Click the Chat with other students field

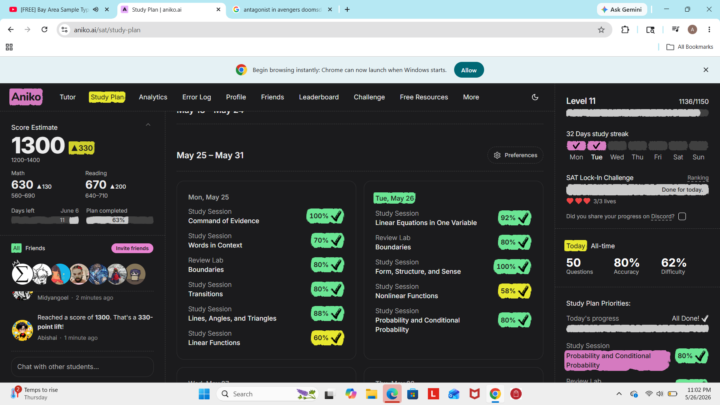pyautogui.click(x=82, y=366)
